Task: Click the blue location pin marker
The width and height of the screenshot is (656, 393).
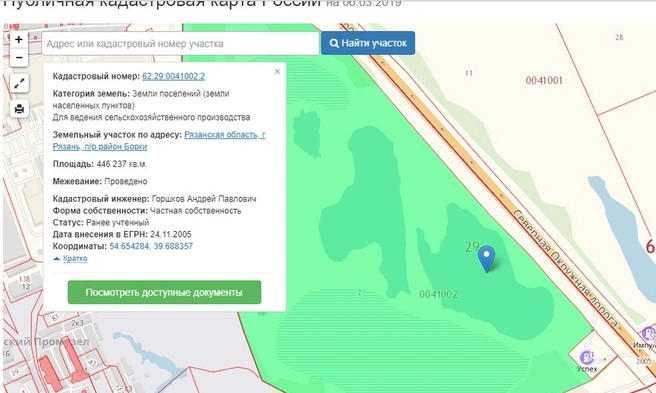Action: 486,258
